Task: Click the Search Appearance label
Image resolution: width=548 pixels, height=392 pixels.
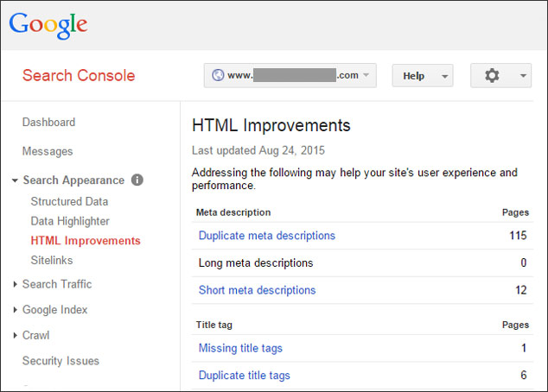Action: pos(73,180)
